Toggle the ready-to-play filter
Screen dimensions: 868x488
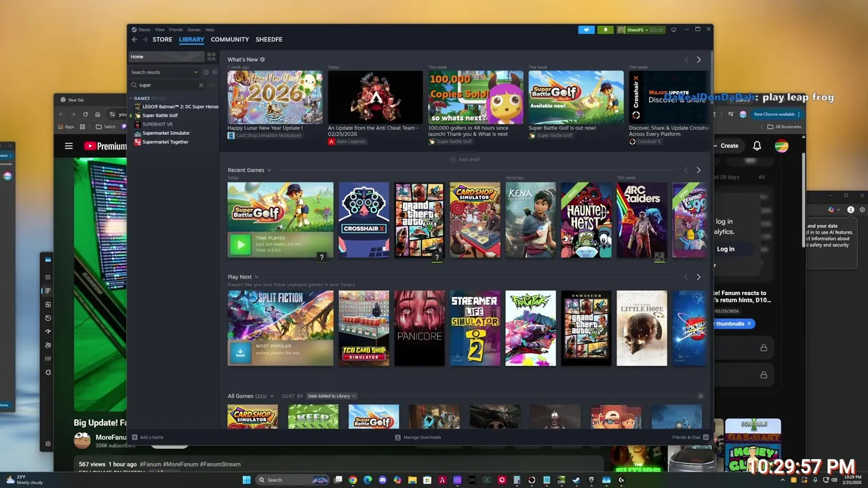[x=214, y=72]
